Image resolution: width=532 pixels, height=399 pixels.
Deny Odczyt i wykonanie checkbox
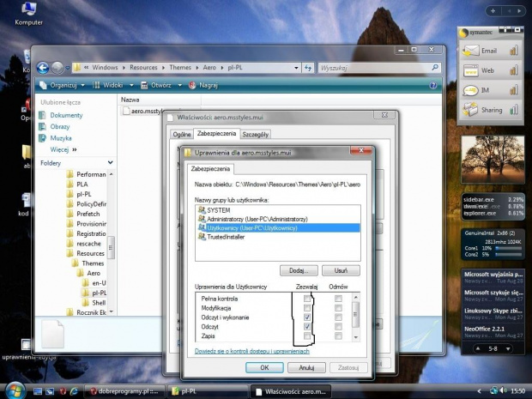pos(338,317)
